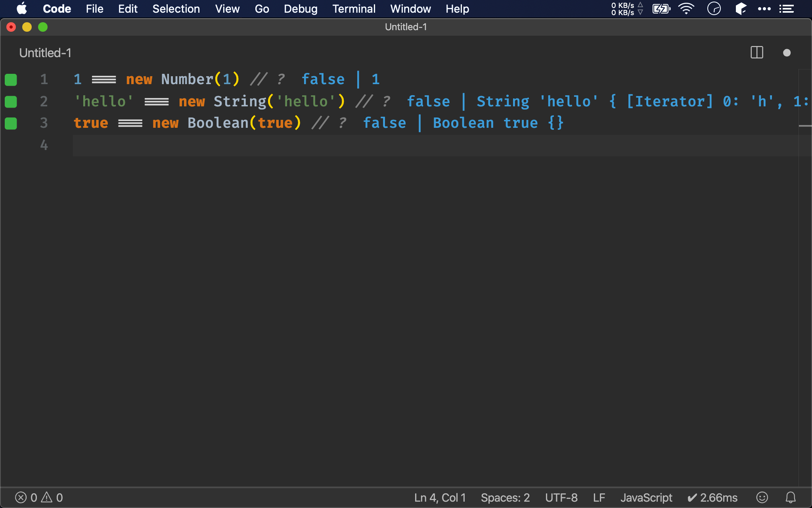Click Ln 4, Col 1 cursor position

[x=440, y=497]
